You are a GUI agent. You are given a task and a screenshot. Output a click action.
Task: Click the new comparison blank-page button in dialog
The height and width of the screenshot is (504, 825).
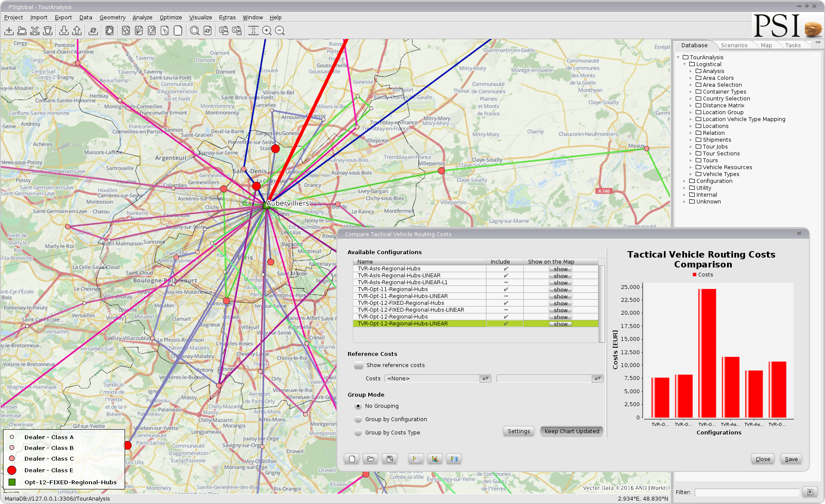coord(352,459)
